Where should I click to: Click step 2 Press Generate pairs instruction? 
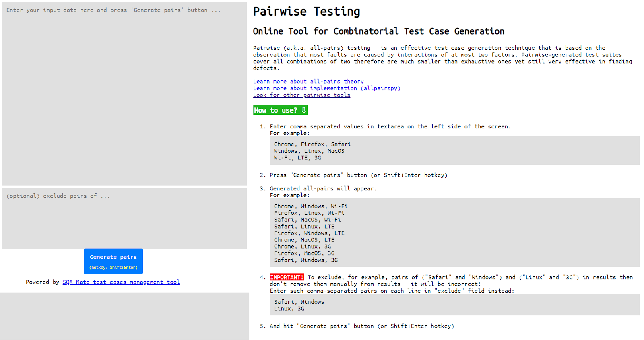point(359,175)
